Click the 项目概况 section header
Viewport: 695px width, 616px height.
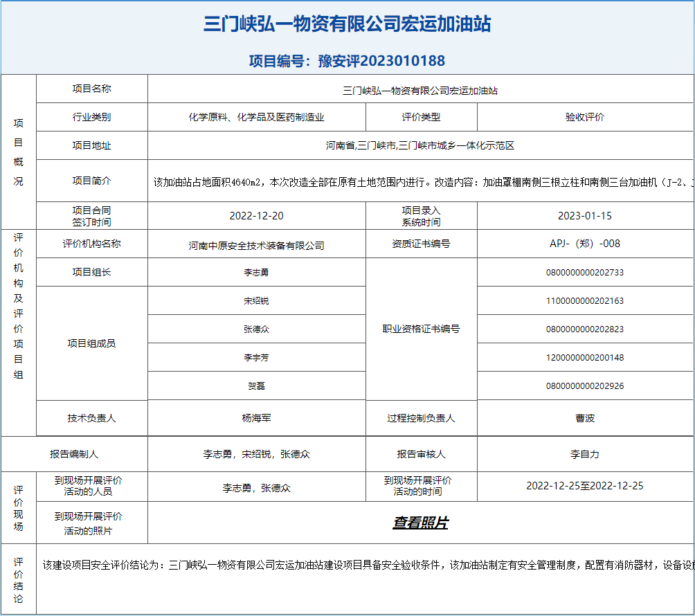point(18,152)
